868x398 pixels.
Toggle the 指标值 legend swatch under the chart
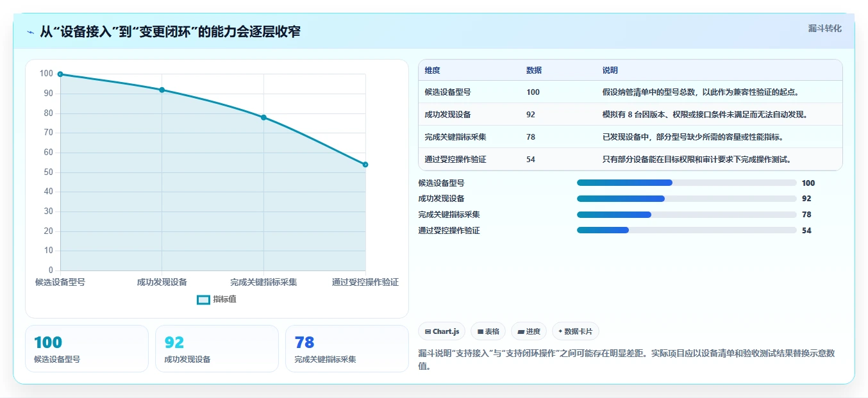point(203,299)
